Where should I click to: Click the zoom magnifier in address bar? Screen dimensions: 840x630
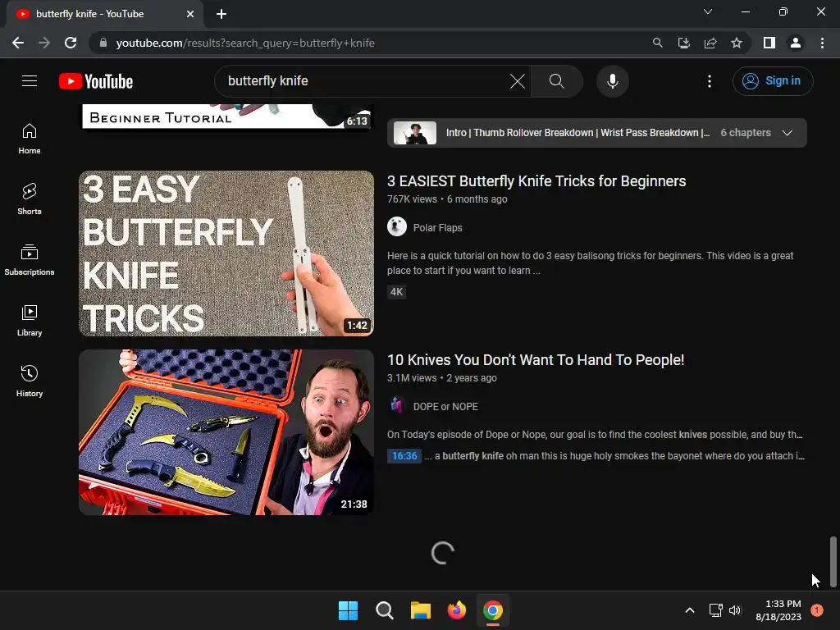[x=657, y=43]
